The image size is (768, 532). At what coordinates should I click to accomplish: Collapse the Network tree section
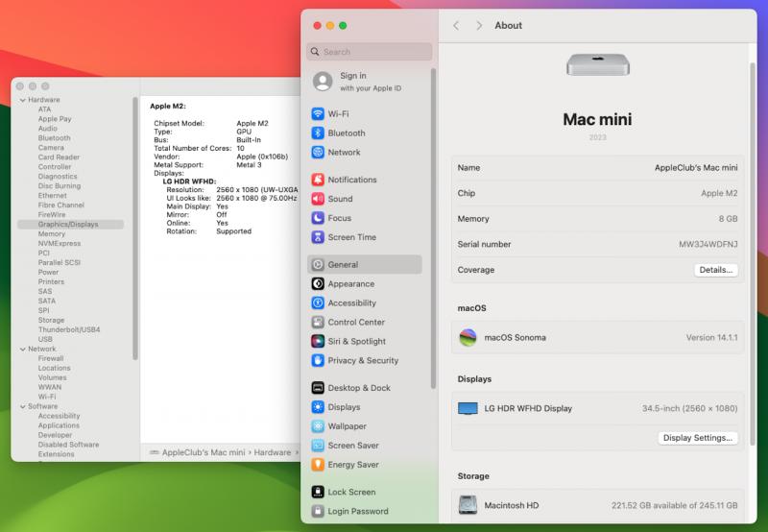pos(21,349)
